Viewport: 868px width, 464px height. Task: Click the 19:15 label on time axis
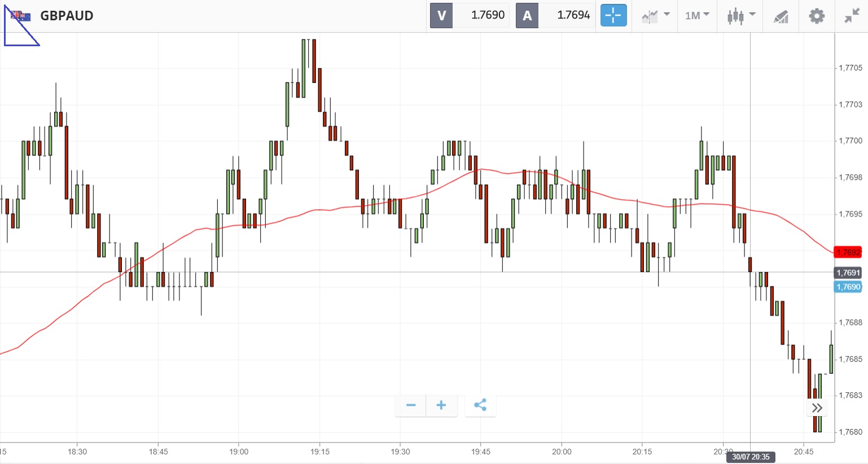coord(320,452)
